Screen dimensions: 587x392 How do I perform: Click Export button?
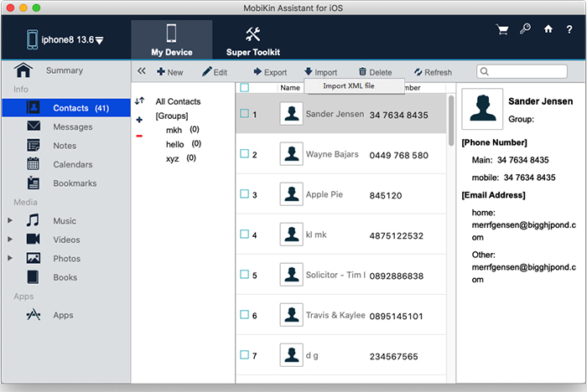pos(270,72)
